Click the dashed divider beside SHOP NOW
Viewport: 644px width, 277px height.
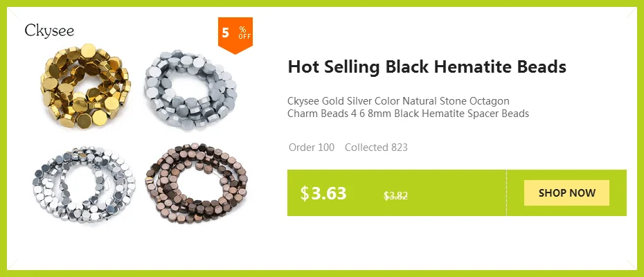pos(506,193)
